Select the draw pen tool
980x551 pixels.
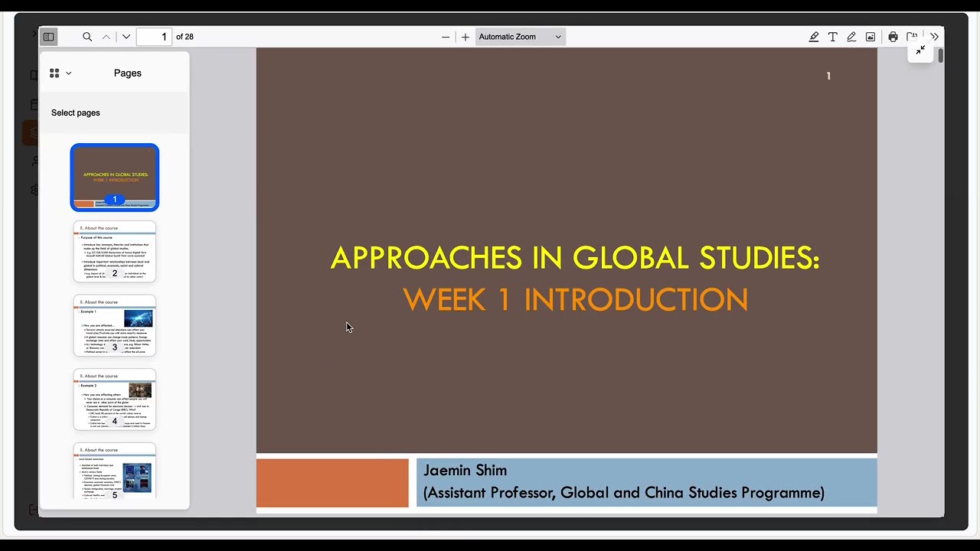click(x=851, y=37)
